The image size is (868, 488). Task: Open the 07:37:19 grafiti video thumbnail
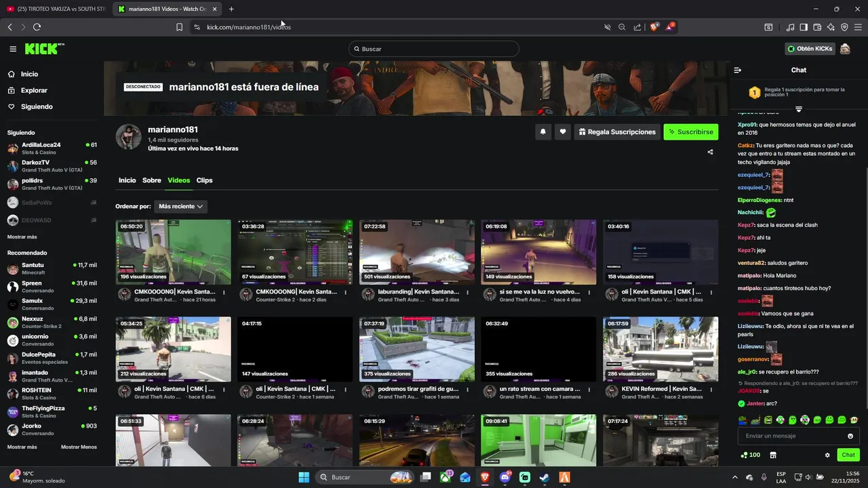point(417,349)
